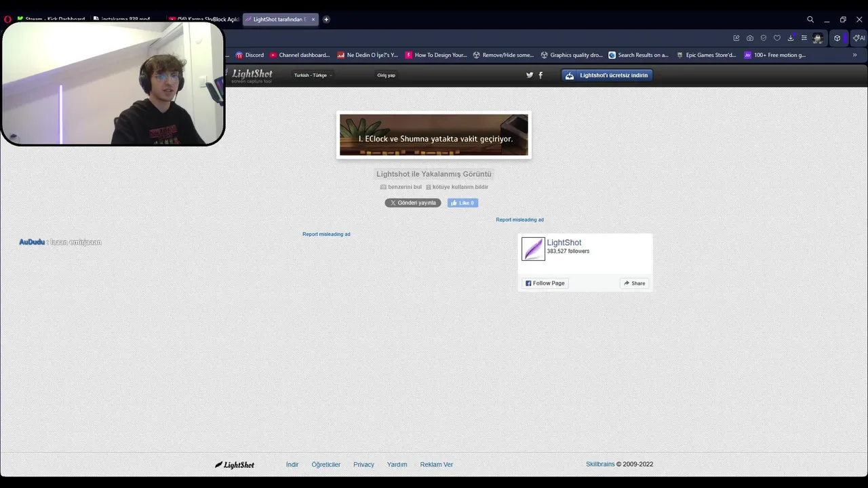Open the Öğreticiler footer link
The width and height of the screenshot is (868, 488).
[325, 464]
